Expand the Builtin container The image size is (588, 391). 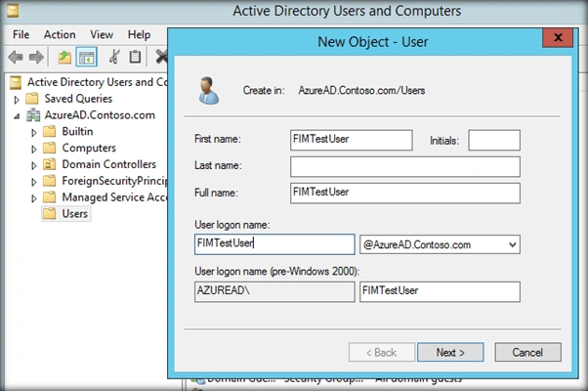34,133
